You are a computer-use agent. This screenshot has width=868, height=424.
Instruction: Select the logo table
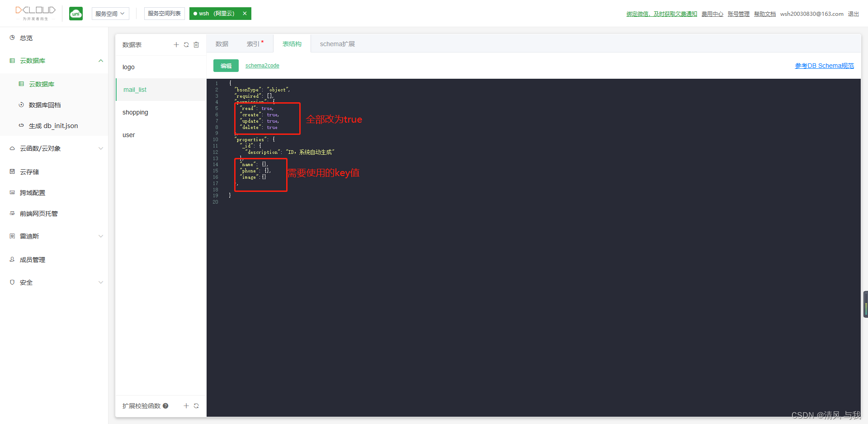pyautogui.click(x=161, y=67)
